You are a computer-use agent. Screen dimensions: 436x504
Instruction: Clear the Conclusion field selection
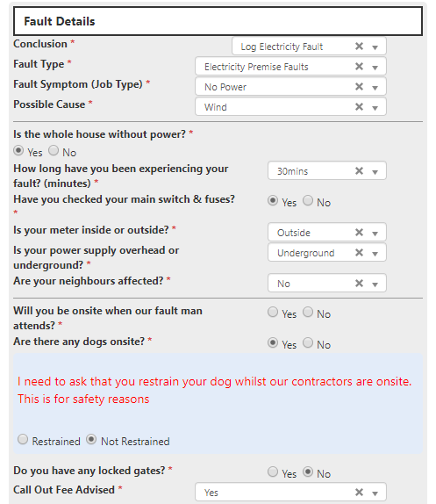click(x=359, y=47)
